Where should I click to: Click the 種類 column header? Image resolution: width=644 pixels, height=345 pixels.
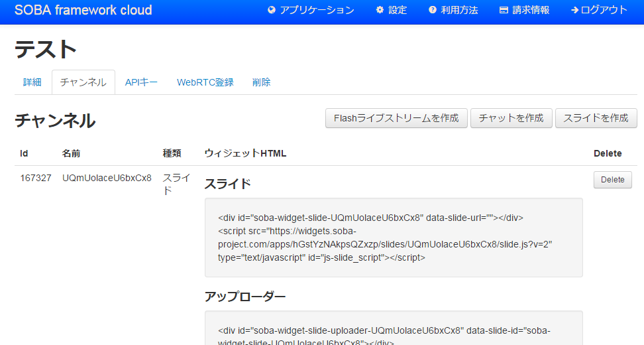pos(172,153)
